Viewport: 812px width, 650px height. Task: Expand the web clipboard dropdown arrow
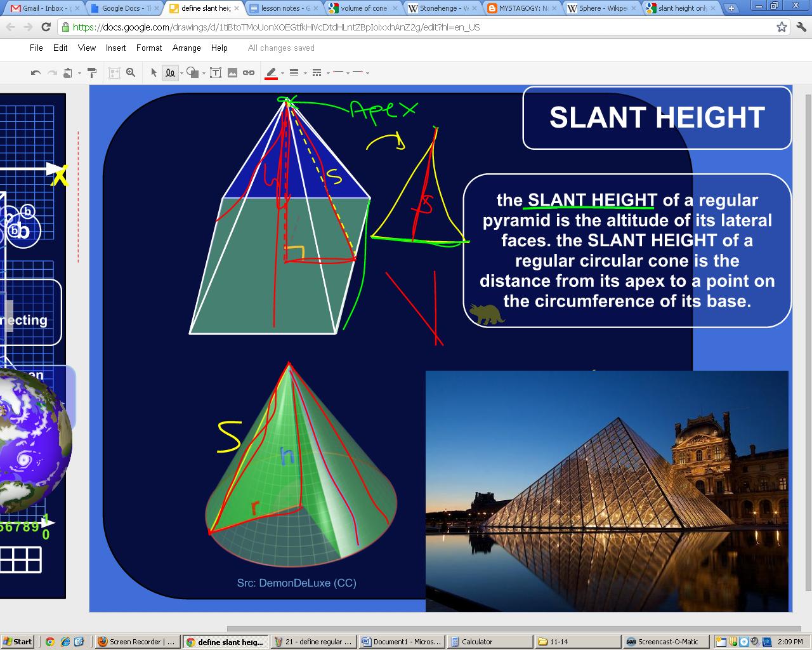pyautogui.click(x=79, y=74)
